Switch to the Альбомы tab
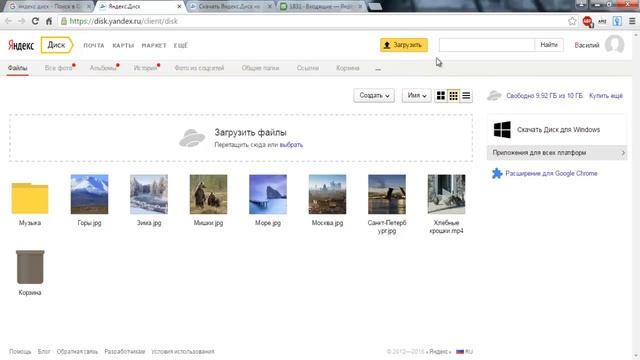 [103, 68]
